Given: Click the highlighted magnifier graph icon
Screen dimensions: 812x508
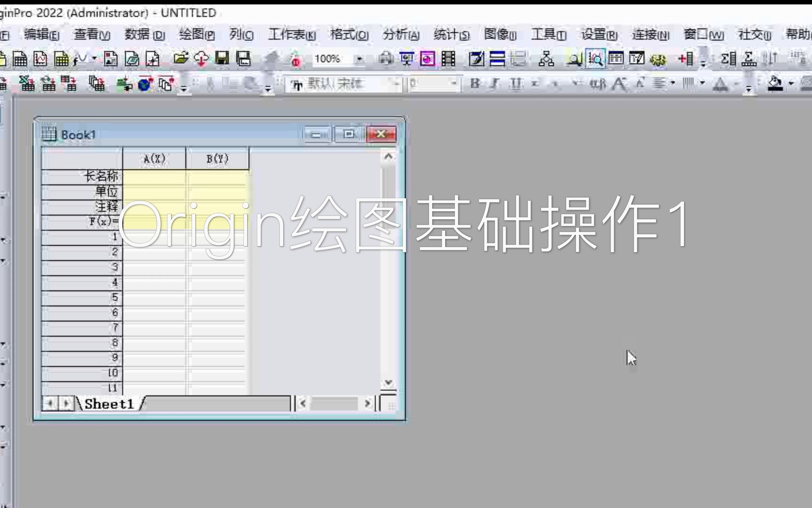Looking at the screenshot, I should tap(595, 59).
